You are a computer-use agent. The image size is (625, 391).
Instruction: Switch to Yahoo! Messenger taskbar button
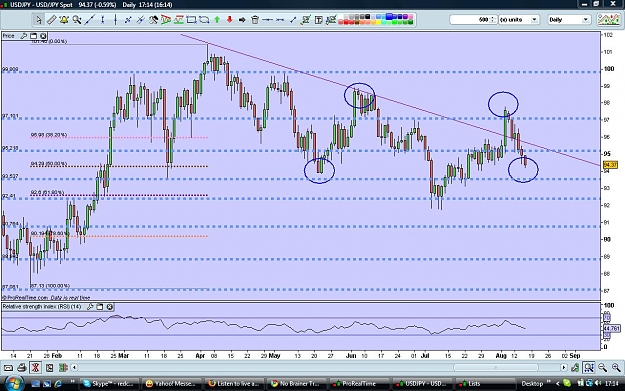point(172,383)
